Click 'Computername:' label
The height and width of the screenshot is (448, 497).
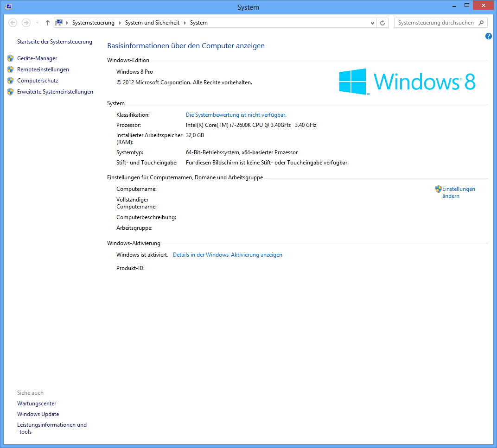click(137, 189)
